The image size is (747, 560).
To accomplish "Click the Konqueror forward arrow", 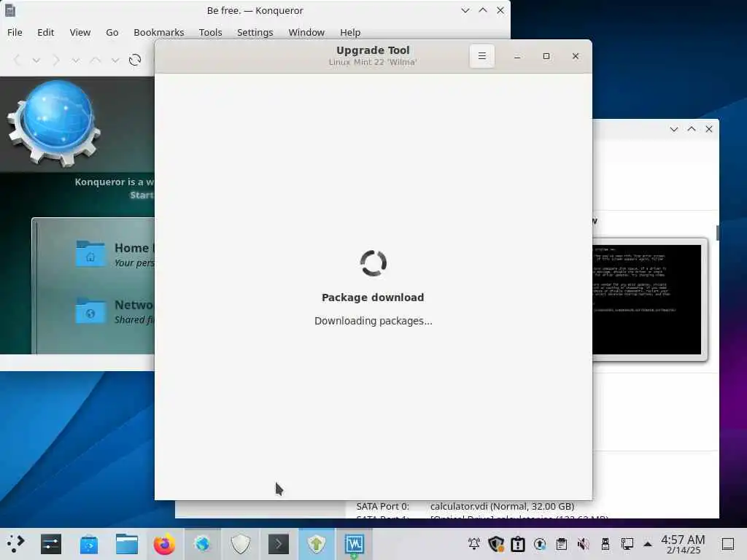I will pos(55,60).
